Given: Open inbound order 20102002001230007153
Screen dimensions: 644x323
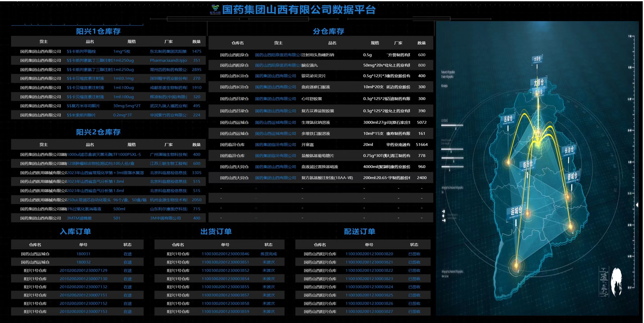Looking at the screenshot, I should tap(83, 312).
